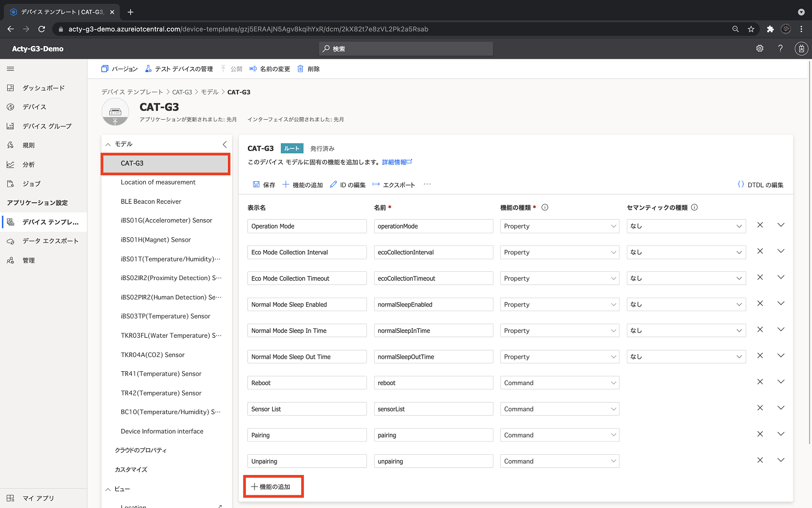This screenshot has width=812, height=508.
Task: Collapse the model side panel chevron
Action: pyautogui.click(x=224, y=144)
